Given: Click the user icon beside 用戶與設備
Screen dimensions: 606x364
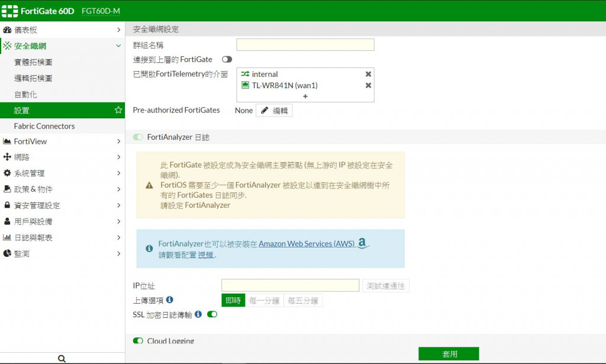Looking at the screenshot, I should click(7, 221).
